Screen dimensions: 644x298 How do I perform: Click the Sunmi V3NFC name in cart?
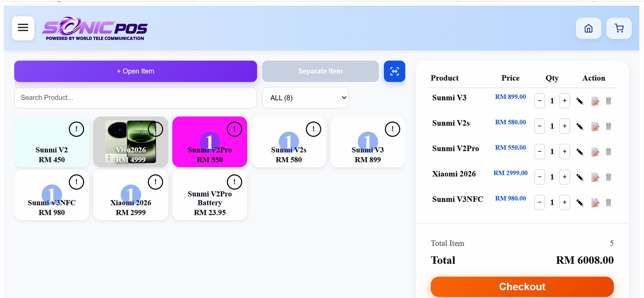tap(458, 199)
